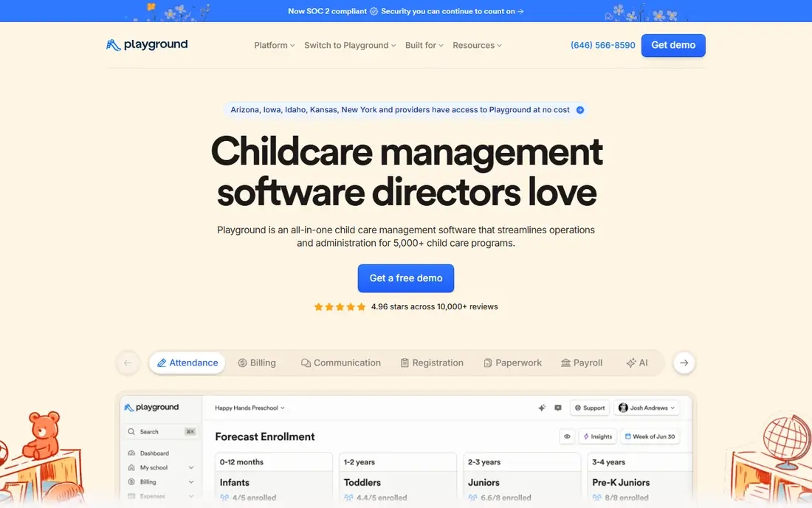
Task: Switch to the Billing tab
Action: pyautogui.click(x=257, y=363)
